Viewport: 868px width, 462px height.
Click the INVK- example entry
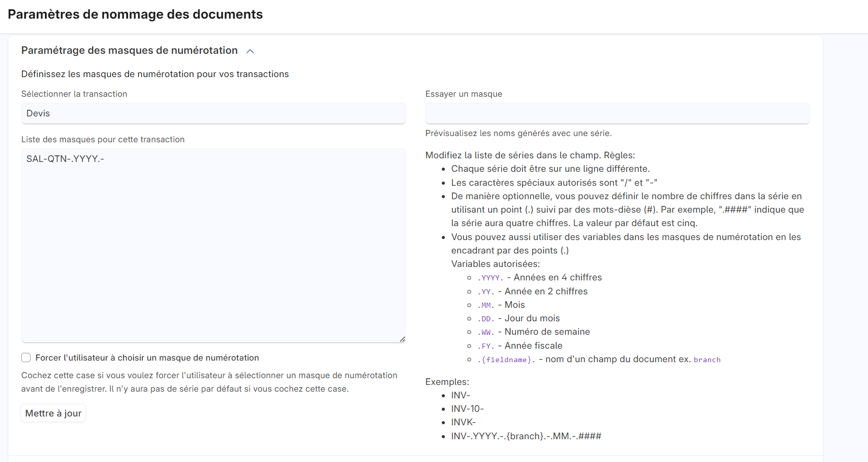(463, 422)
